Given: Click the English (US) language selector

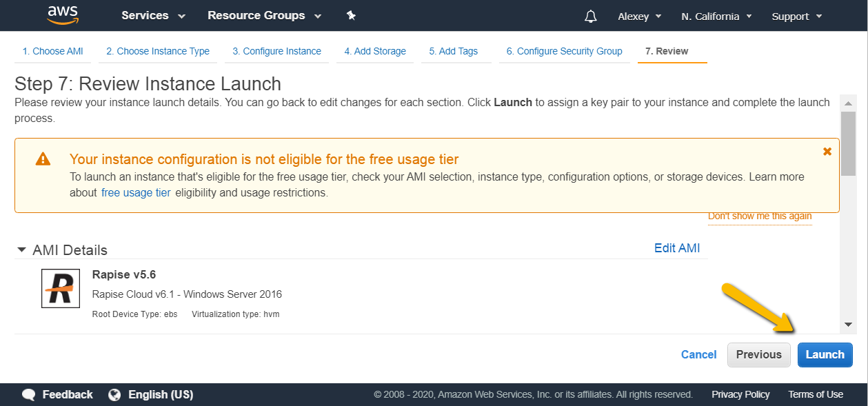Looking at the screenshot, I should click(x=161, y=395).
